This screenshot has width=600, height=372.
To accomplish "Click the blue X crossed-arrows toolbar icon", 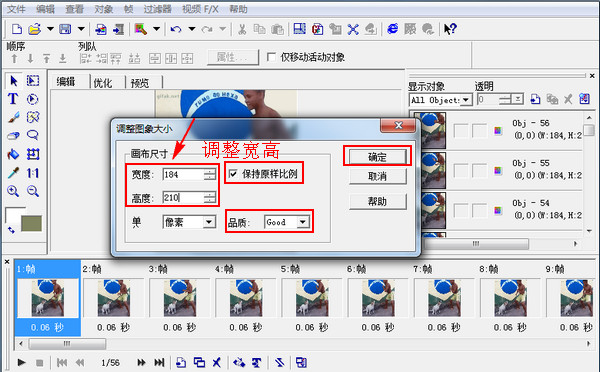I will click(353, 29).
